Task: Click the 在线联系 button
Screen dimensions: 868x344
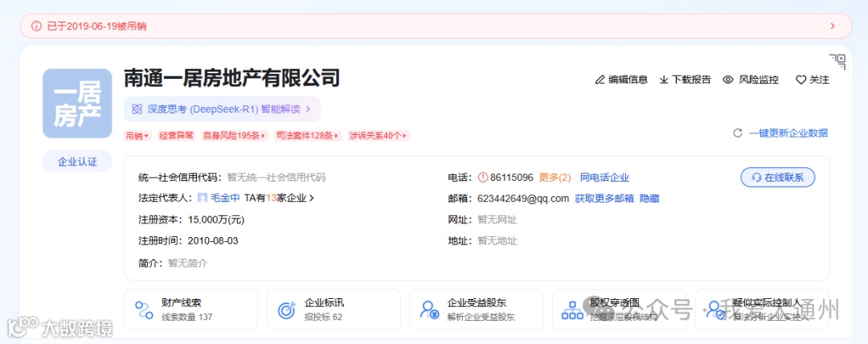Action: click(778, 178)
